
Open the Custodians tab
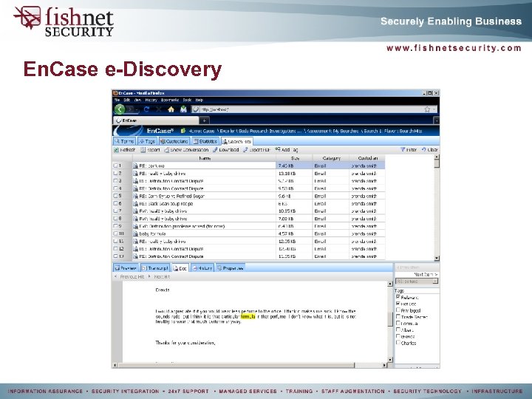(174, 141)
